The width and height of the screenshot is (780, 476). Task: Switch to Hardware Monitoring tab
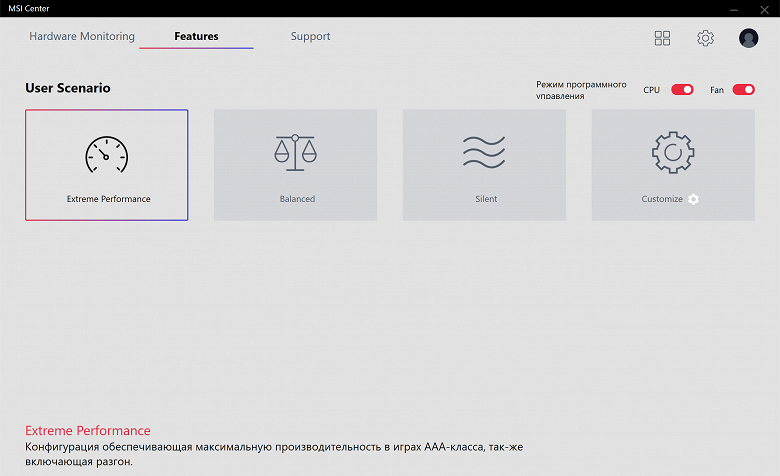point(82,36)
